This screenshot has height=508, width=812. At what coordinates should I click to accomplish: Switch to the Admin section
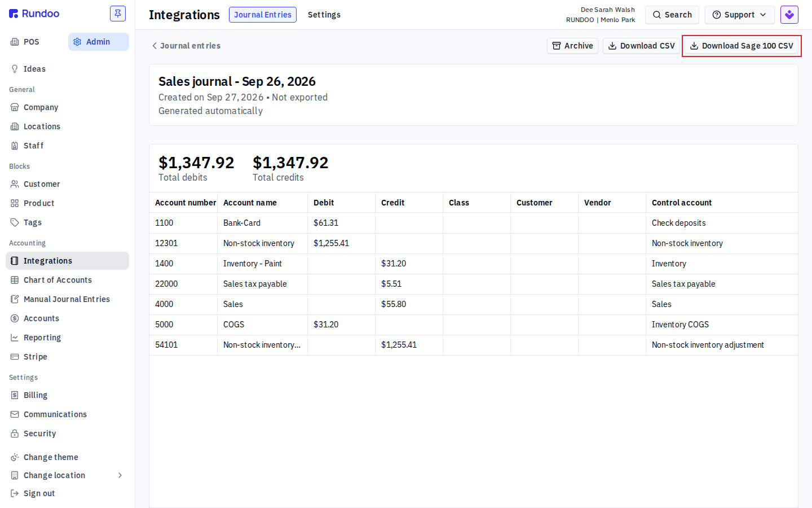(99, 42)
